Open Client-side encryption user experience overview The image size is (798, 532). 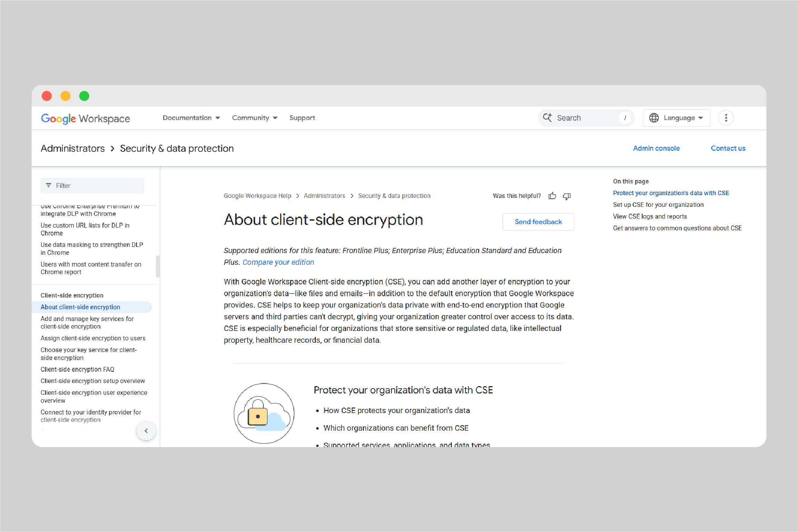point(94,397)
